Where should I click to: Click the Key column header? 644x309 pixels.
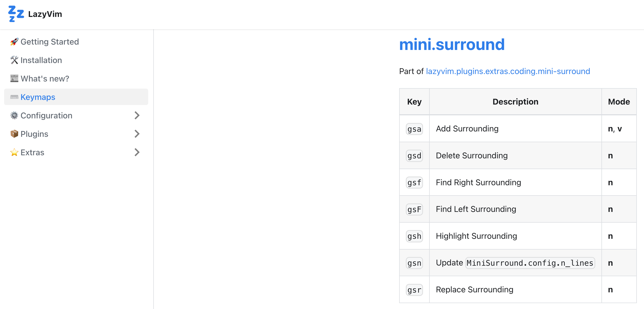pos(414,102)
